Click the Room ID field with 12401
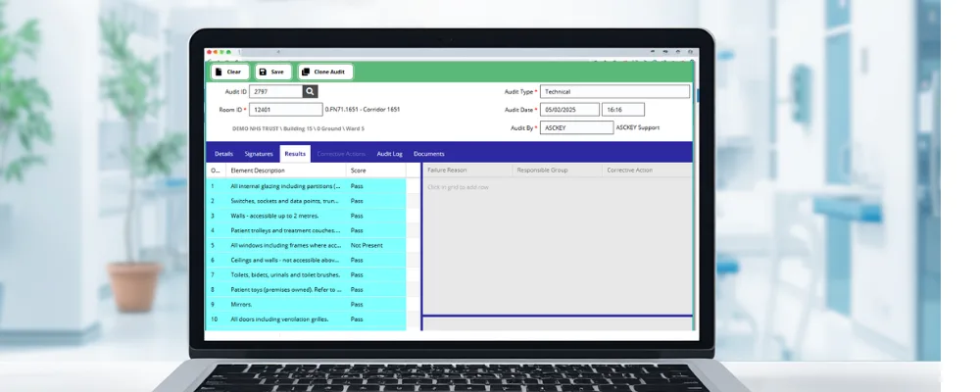 click(286, 110)
